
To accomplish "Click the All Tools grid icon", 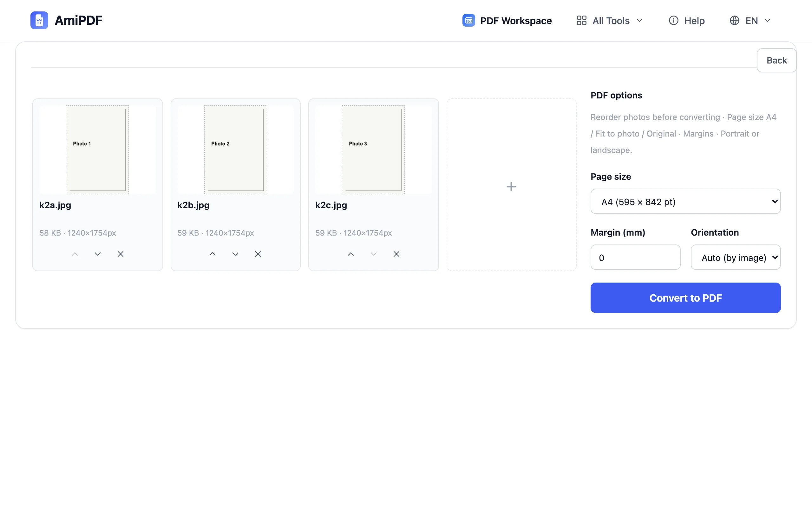I will [581, 21].
